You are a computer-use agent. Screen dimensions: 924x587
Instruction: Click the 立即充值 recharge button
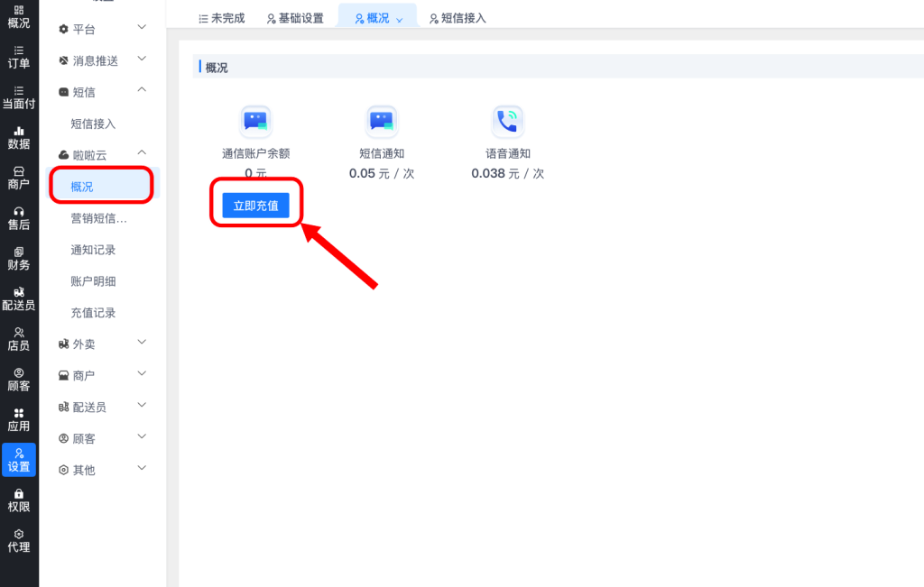255,206
